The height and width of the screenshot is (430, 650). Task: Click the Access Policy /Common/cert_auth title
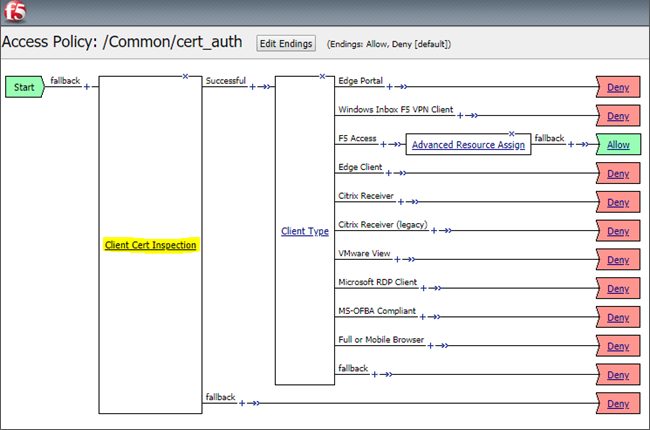122,42
